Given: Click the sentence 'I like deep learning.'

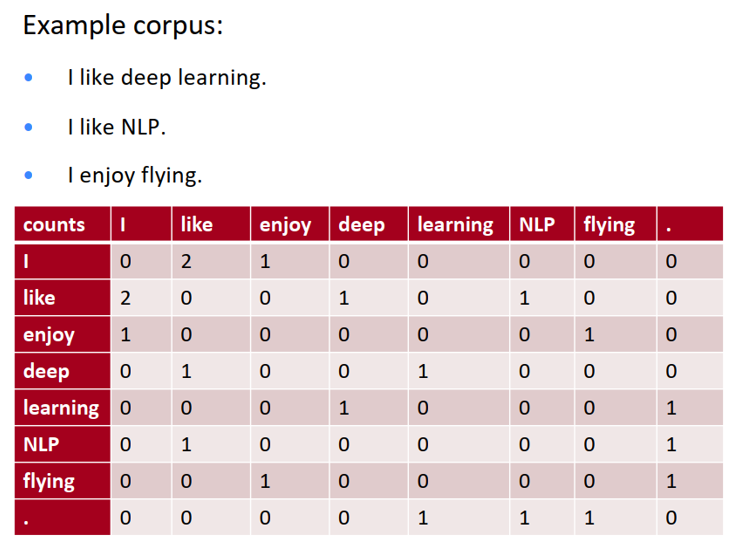Looking at the screenshot, I should point(167,78).
